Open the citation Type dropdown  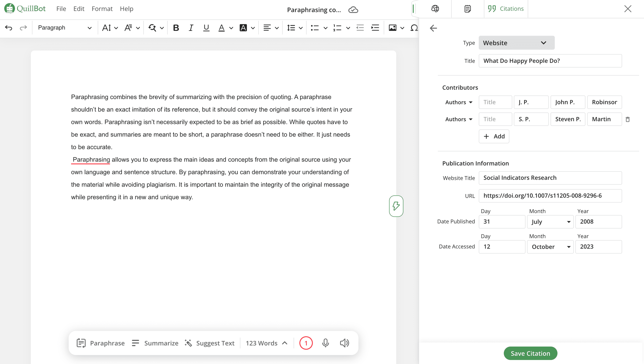(516, 42)
